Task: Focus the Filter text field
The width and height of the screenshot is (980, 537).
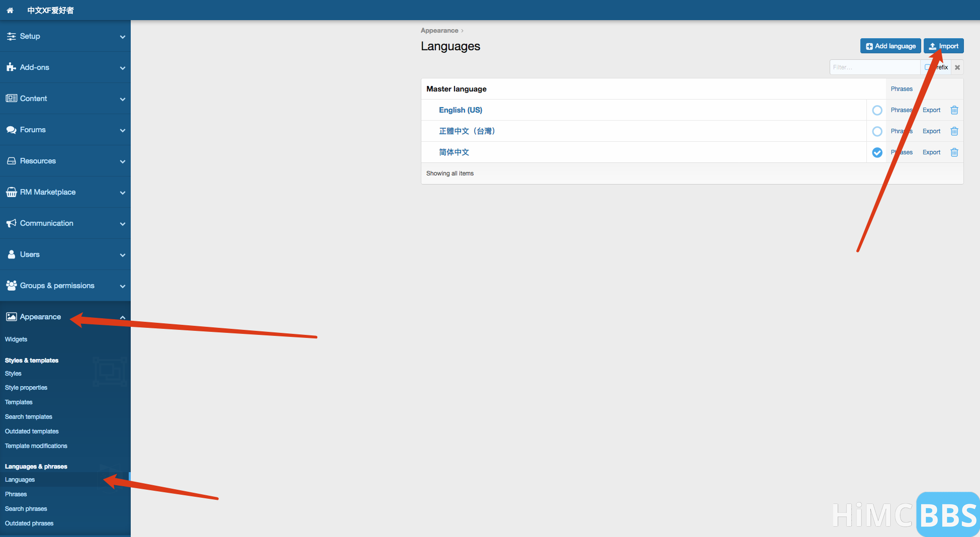Action: pos(874,67)
